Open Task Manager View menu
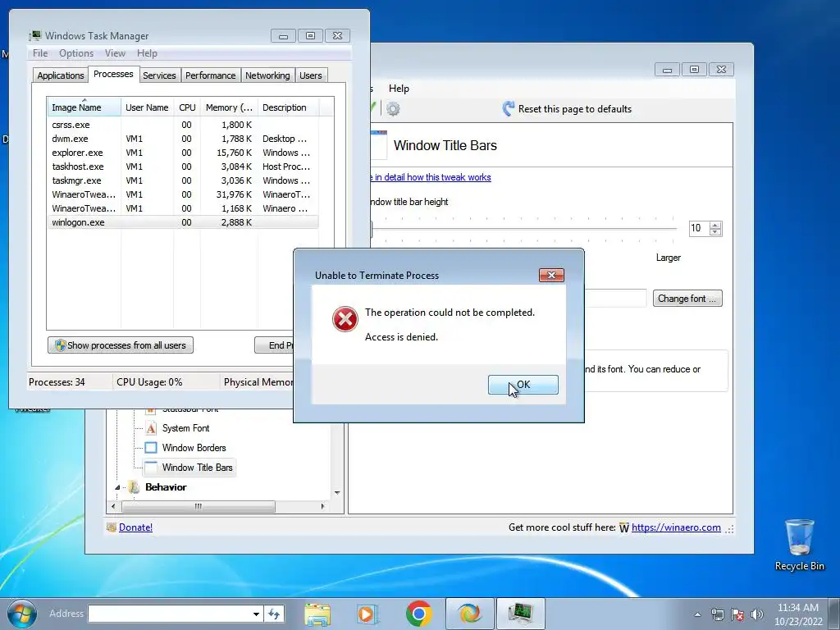The height and width of the screenshot is (630, 840). 115,53
